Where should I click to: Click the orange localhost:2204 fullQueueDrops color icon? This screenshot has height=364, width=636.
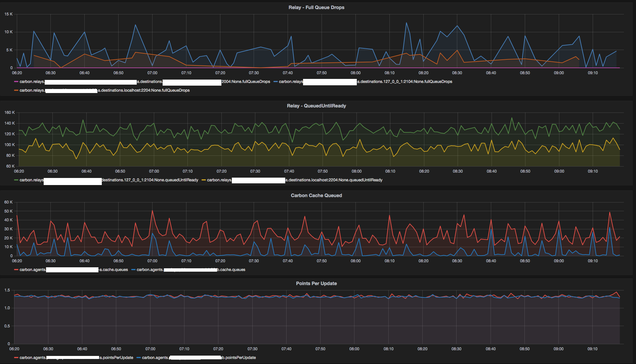[16, 90]
